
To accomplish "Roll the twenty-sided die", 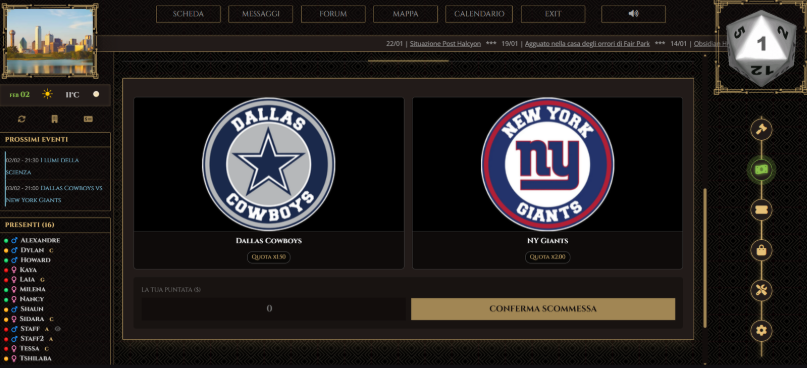I will click(x=761, y=48).
